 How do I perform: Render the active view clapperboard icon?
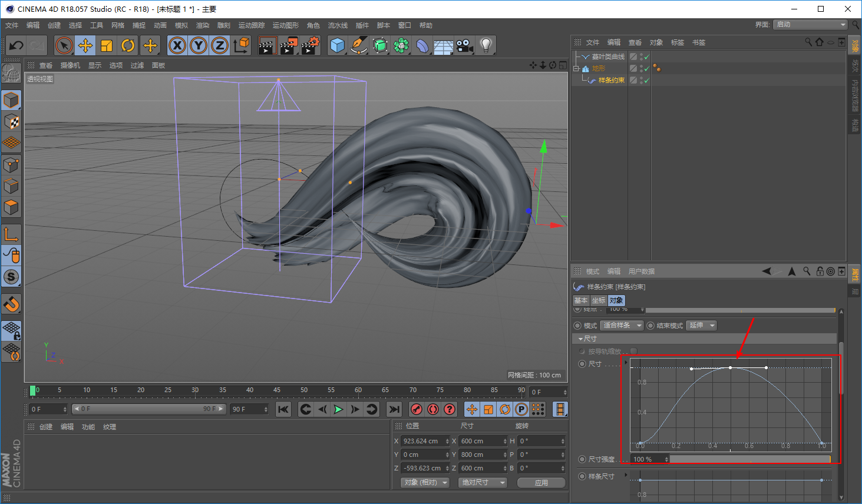coord(267,45)
